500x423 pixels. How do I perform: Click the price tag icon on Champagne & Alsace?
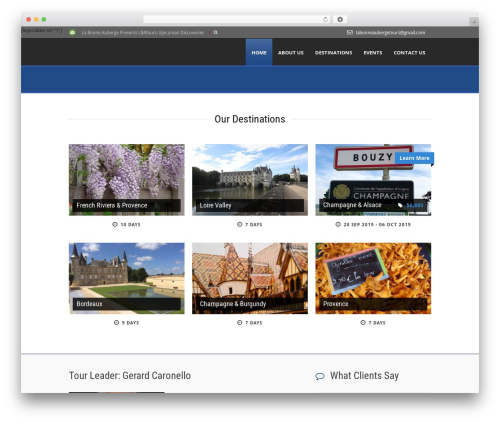point(400,205)
